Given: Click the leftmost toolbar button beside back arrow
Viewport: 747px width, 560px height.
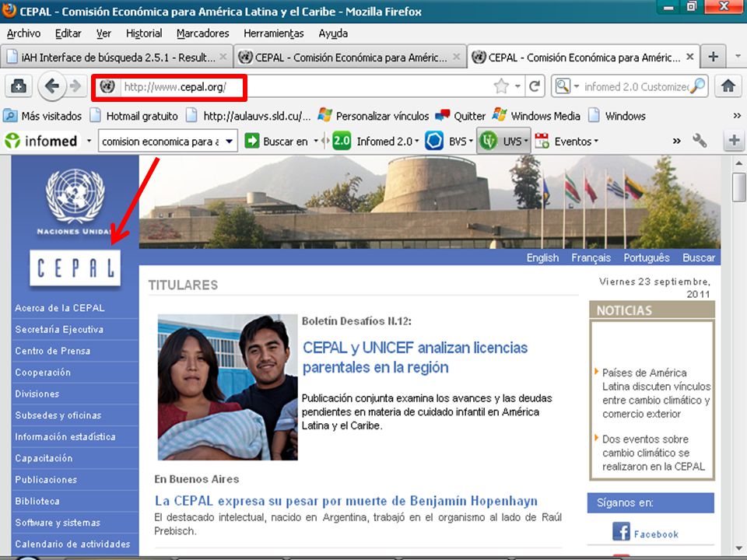Looking at the screenshot, I should 19,86.
